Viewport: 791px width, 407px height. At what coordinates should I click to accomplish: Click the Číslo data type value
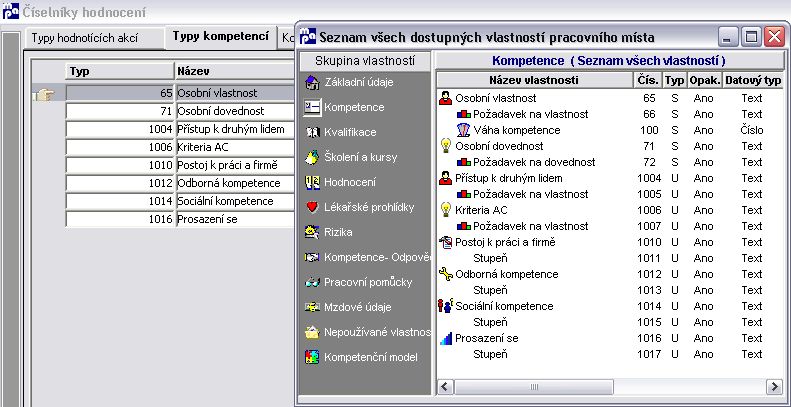click(752, 130)
